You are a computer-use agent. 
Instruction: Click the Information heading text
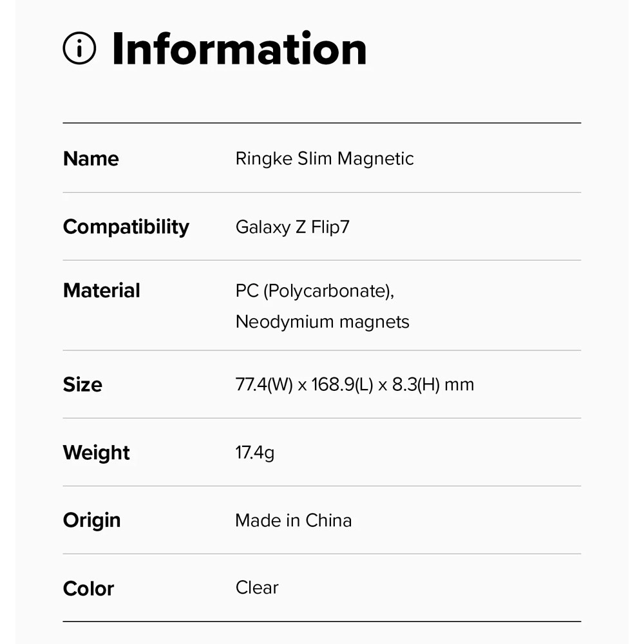[x=239, y=49]
